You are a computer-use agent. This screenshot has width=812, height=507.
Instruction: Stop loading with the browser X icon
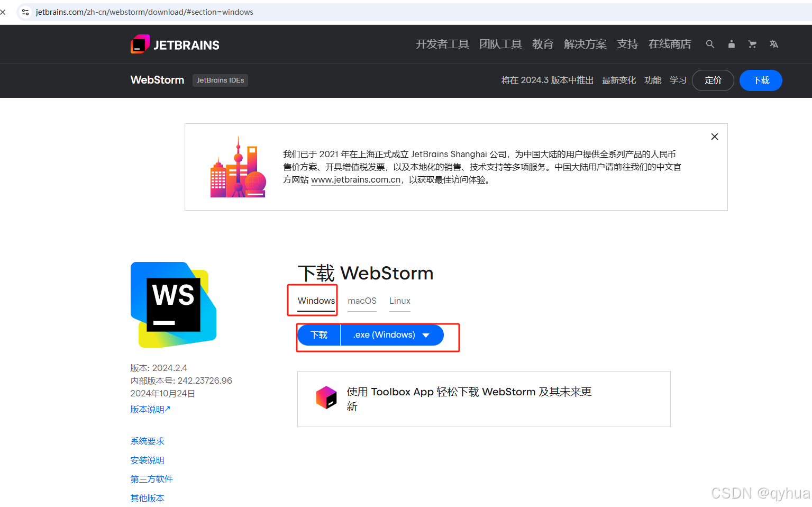[3, 12]
